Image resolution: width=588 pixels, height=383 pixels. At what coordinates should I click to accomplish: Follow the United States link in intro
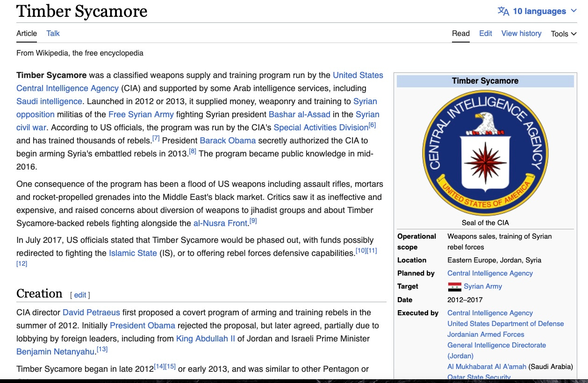(x=358, y=75)
